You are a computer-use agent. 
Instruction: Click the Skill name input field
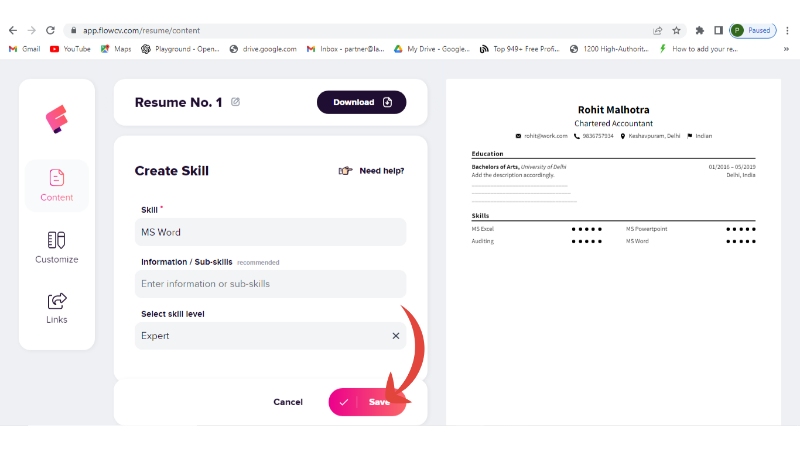click(x=270, y=232)
